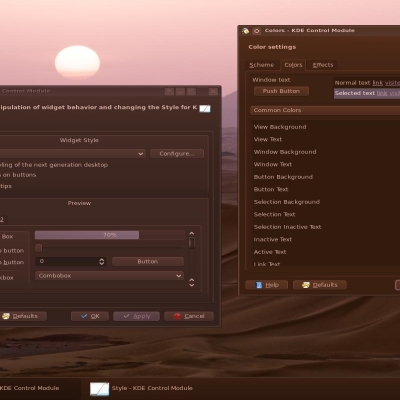Click the slider handle in preview
This screenshot has height=400, width=400.
coord(39,248)
